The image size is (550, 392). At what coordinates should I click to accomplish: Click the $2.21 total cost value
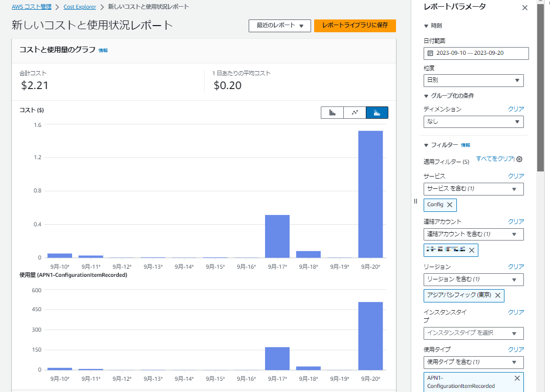tap(35, 85)
